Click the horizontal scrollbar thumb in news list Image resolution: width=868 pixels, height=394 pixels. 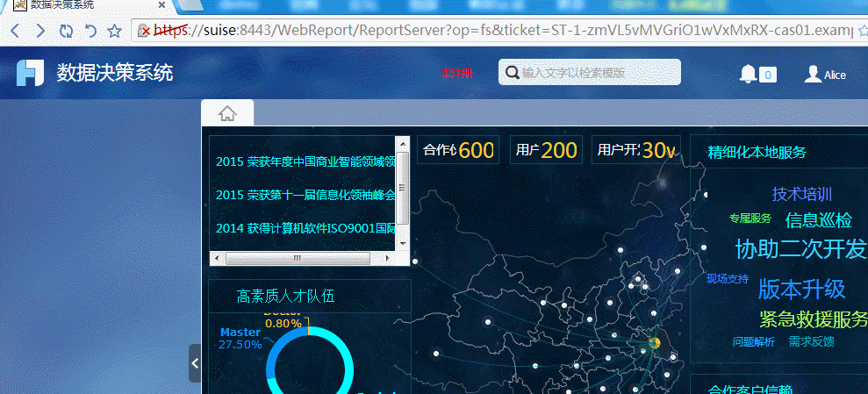(298, 258)
